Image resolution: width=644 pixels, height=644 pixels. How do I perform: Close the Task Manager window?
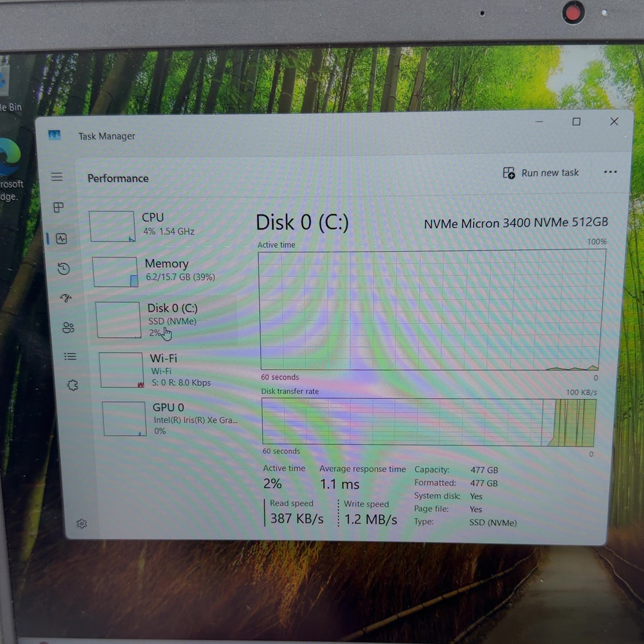[614, 121]
